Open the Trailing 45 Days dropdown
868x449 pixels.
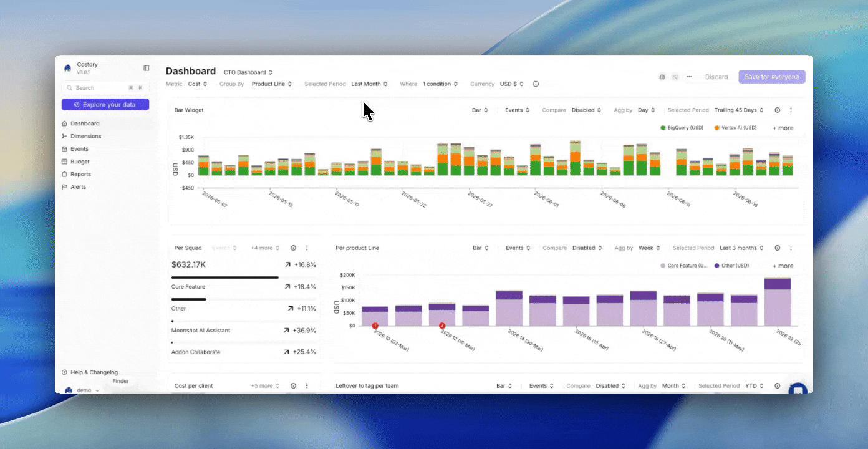click(x=739, y=110)
